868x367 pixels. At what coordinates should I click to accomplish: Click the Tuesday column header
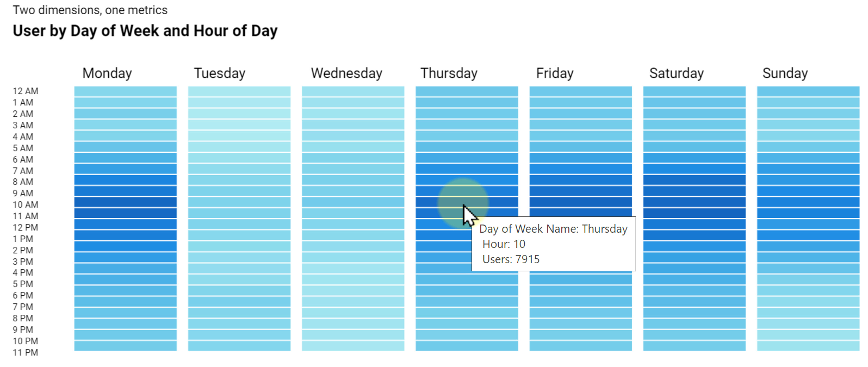220,73
